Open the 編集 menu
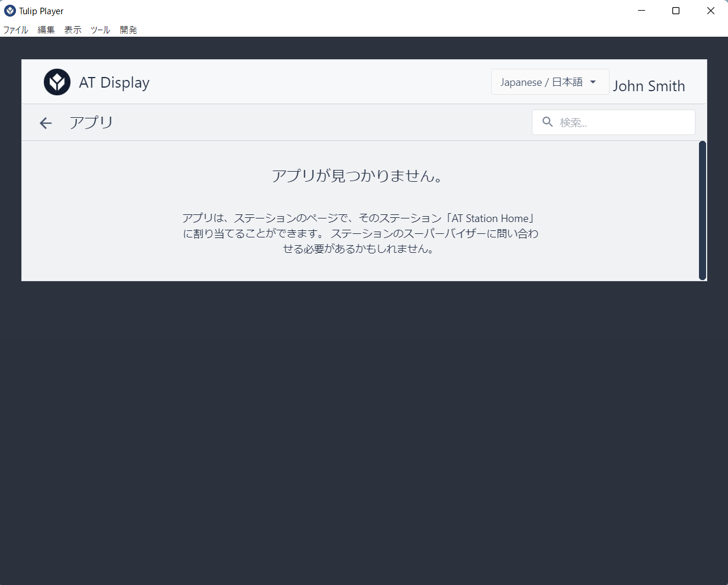 [x=46, y=30]
